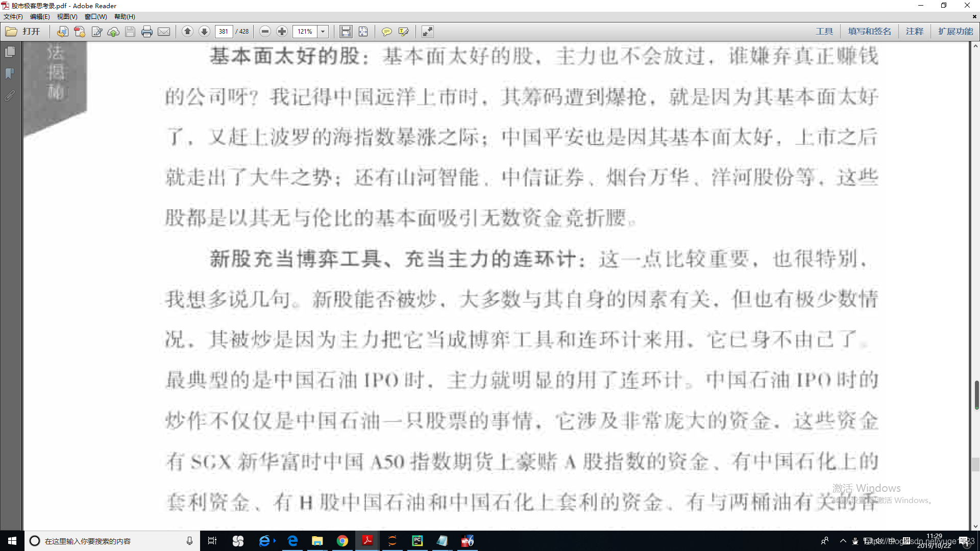Close the document with small X button

point(974,17)
